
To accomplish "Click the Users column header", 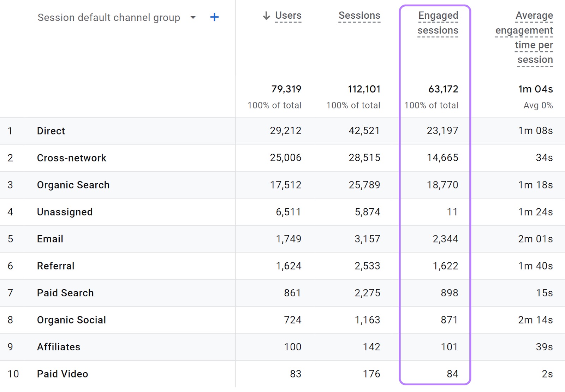I will (x=288, y=16).
